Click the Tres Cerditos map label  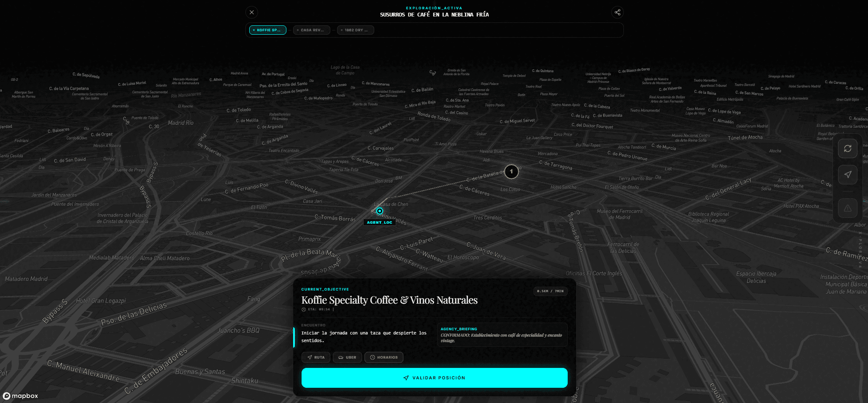coord(487,218)
